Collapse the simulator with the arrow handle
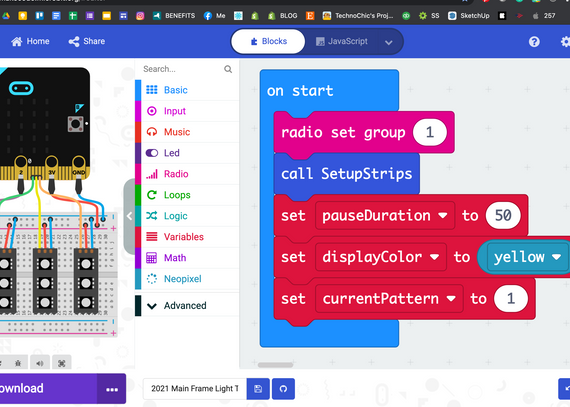This screenshot has height=407, width=570. [x=129, y=216]
